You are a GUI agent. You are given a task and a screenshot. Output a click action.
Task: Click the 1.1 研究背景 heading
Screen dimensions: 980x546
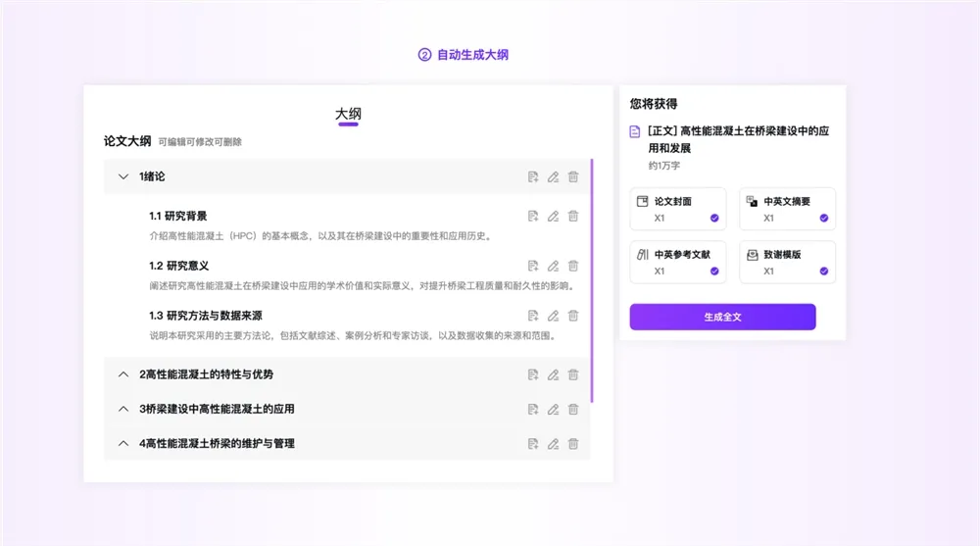(177, 217)
